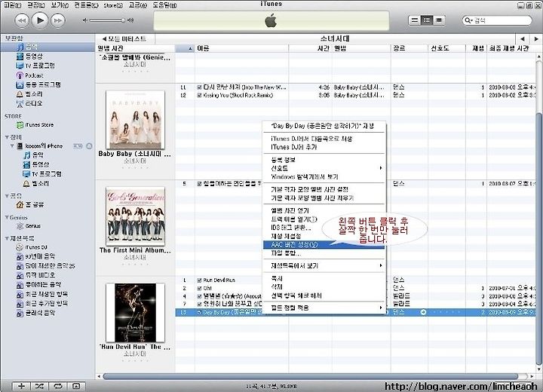Open 동영상 under the iPhone device
The height and width of the screenshot is (392, 543).
41,164
